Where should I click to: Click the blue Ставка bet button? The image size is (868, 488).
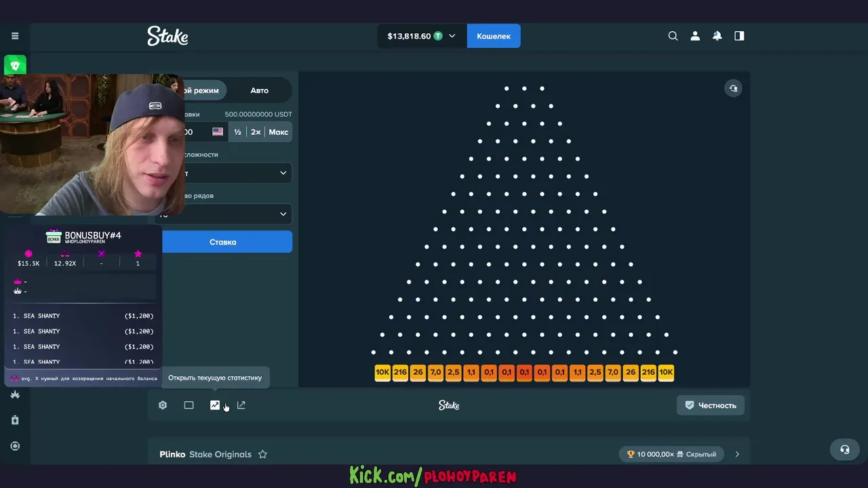pos(223,242)
